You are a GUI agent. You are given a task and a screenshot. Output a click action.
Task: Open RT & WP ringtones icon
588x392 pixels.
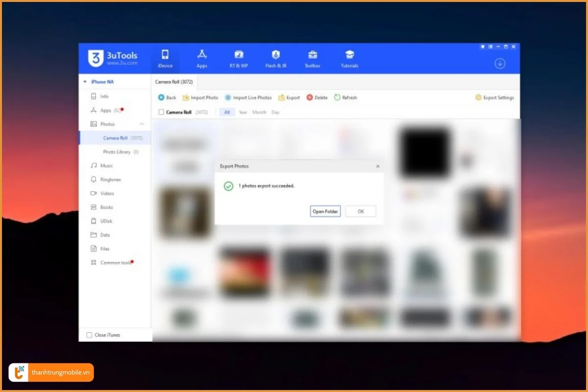[x=239, y=55]
